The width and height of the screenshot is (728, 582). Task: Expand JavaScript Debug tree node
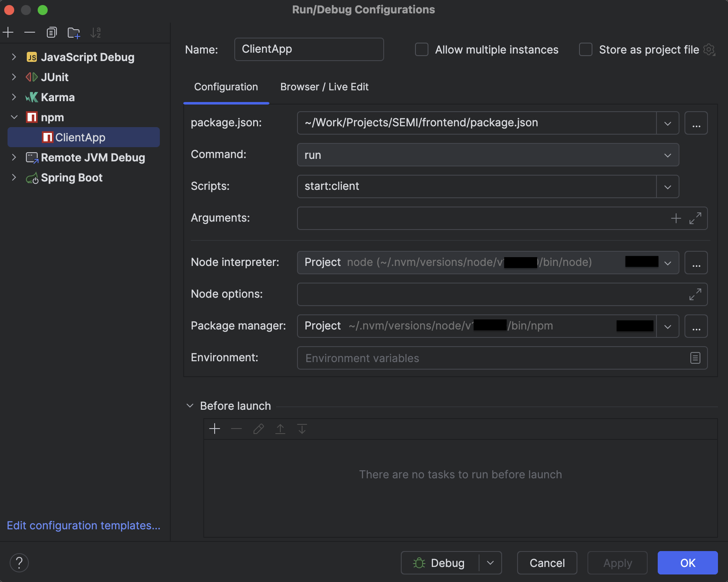tap(14, 57)
